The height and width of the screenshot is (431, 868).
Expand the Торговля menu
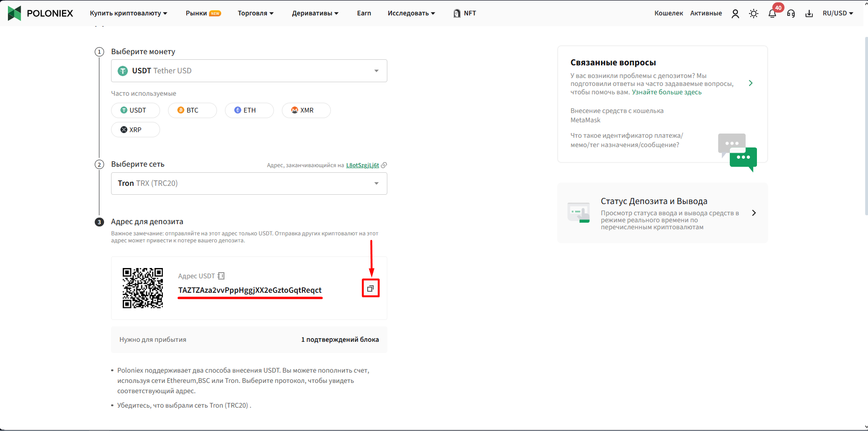point(256,13)
